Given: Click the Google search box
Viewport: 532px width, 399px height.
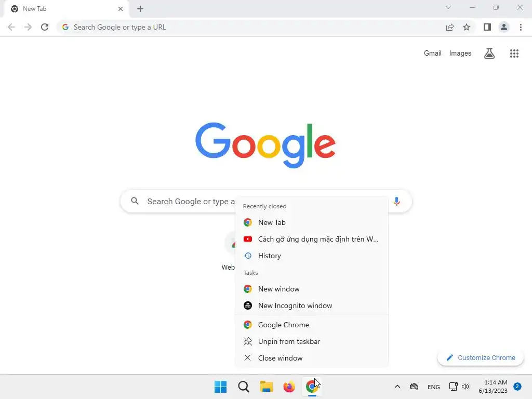Looking at the screenshot, I should pos(266,201).
